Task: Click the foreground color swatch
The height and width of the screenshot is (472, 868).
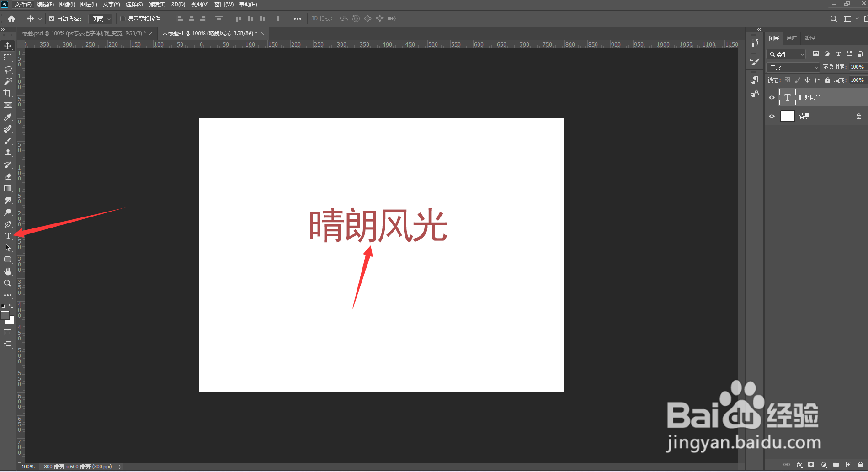Action: click(6, 316)
